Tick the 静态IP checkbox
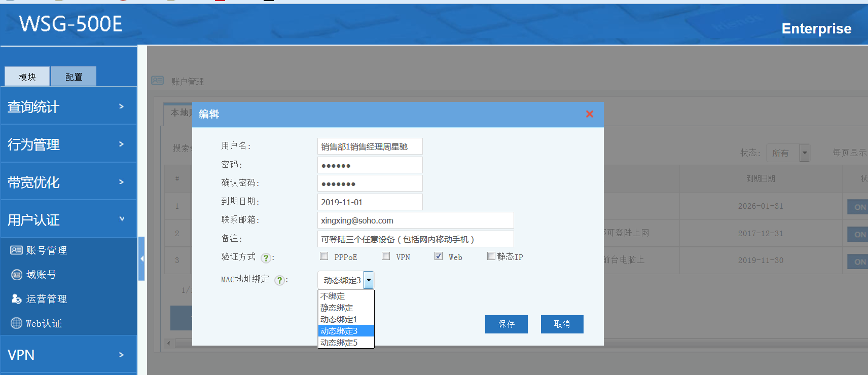Image resolution: width=868 pixels, height=375 pixels. click(x=491, y=256)
